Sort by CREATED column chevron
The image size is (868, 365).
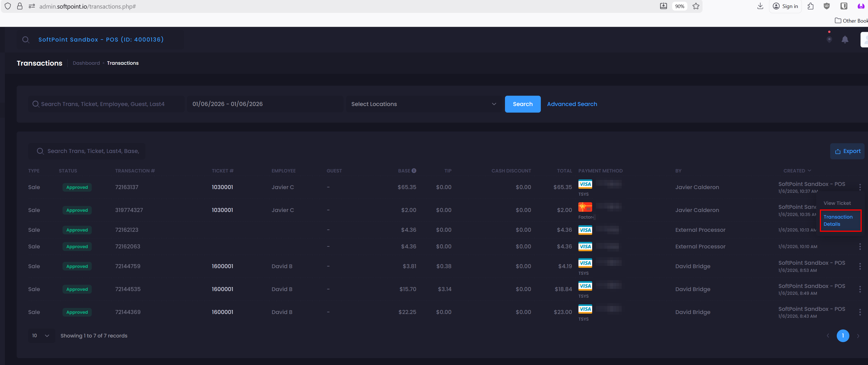click(810, 171)
